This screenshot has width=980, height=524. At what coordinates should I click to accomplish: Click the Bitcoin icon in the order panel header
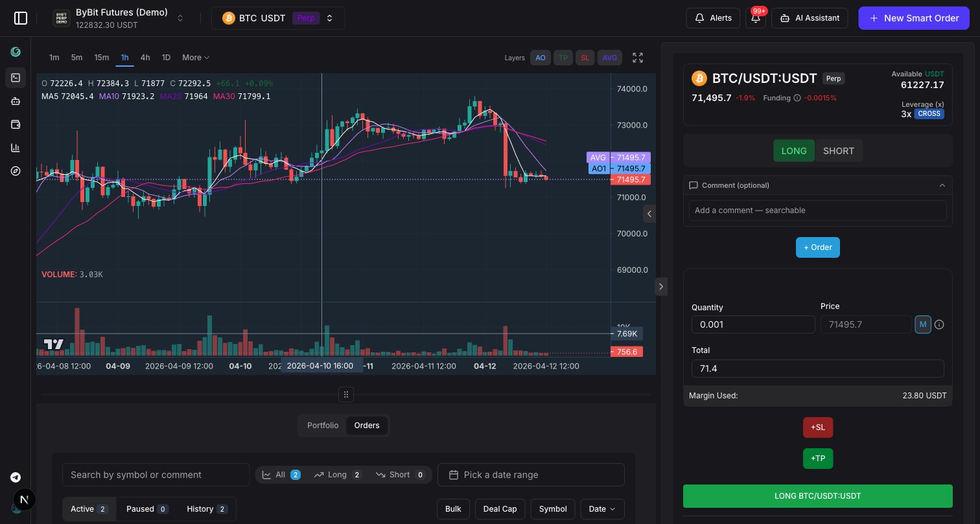(699, 78)
